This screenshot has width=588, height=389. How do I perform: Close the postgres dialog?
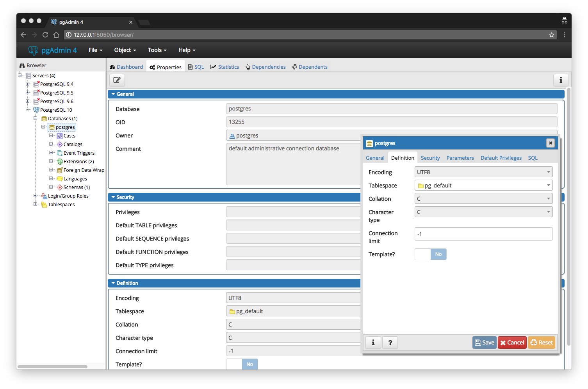[550, 143]
